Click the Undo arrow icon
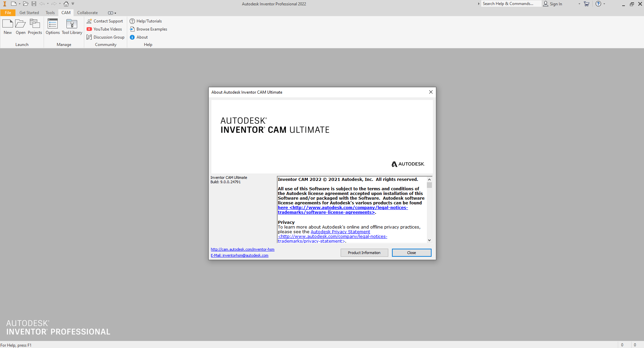 coord(42,4)
